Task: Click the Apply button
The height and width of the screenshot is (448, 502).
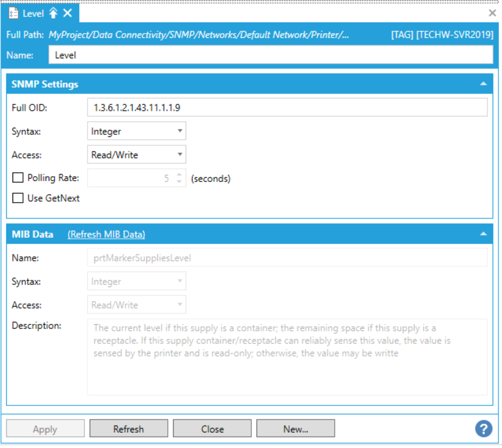Action: click(x=45, y=429)
